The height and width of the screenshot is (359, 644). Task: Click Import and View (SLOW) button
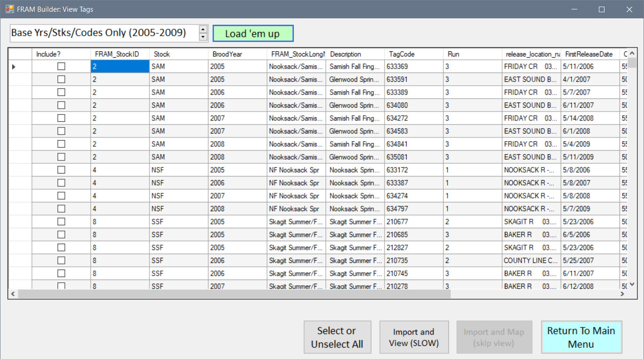[414, 337]
